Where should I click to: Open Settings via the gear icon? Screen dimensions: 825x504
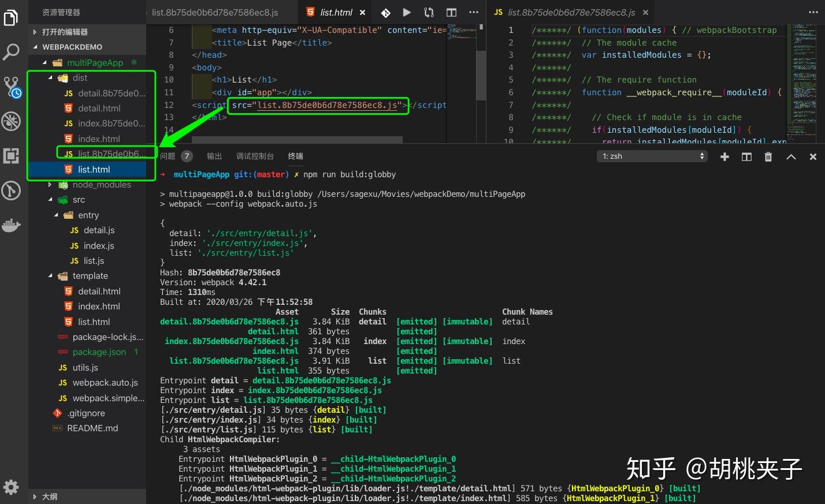(11, 487)
